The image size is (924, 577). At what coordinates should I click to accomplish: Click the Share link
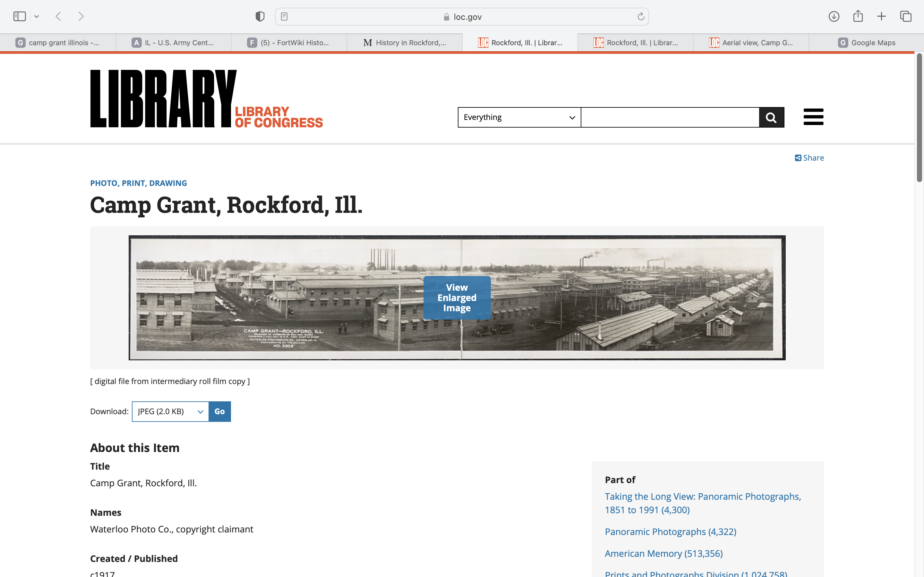(809, 158)
